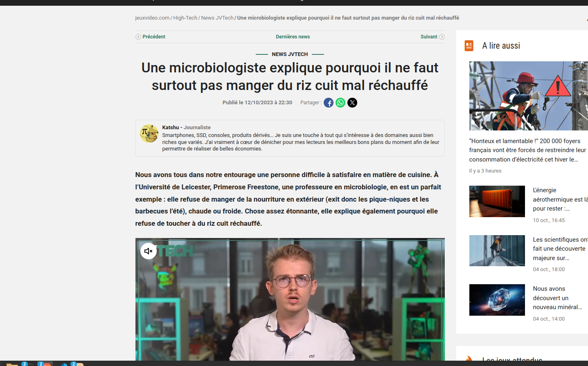Screen dimensions: 588x366
Task: Open the Dernières news link
Action: (x=293, y=37)
